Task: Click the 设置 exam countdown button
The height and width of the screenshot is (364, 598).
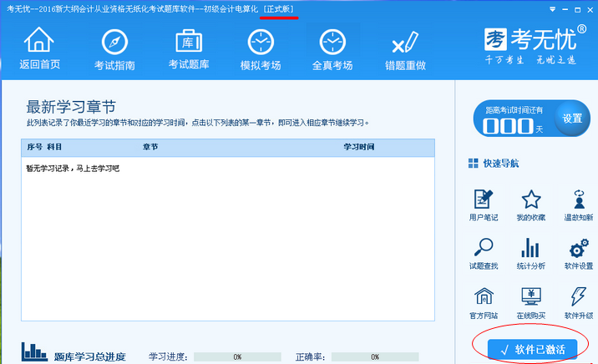Action: (x=572, y=119)
